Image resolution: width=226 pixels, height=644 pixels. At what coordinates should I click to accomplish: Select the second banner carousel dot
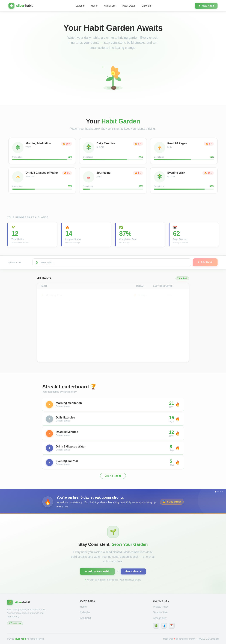(x=218, y=492)
